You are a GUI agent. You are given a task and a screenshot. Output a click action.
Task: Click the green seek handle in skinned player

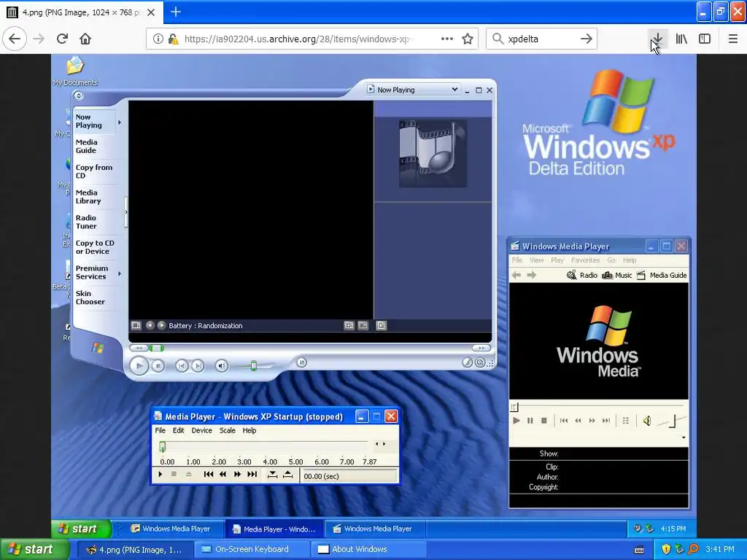tap(156, 348)
